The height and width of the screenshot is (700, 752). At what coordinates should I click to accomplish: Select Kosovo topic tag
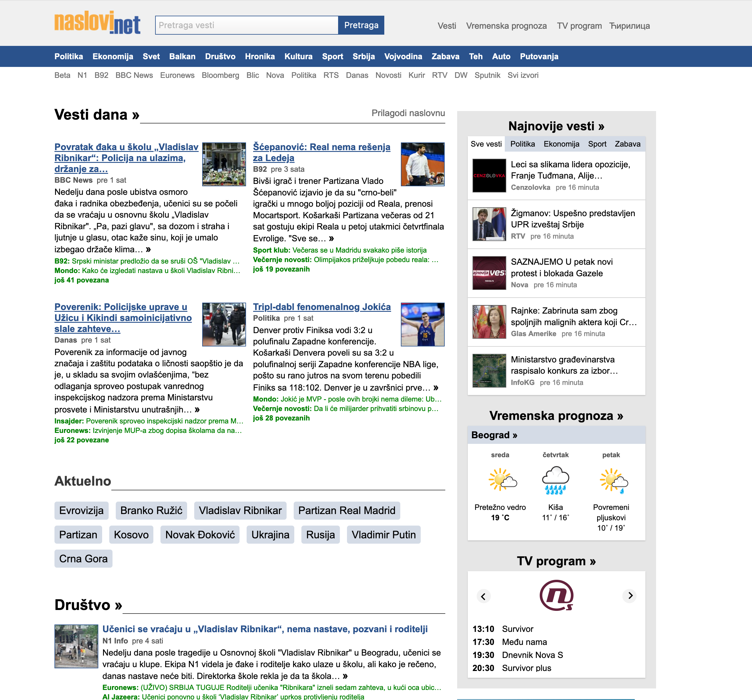coord(131,535)
